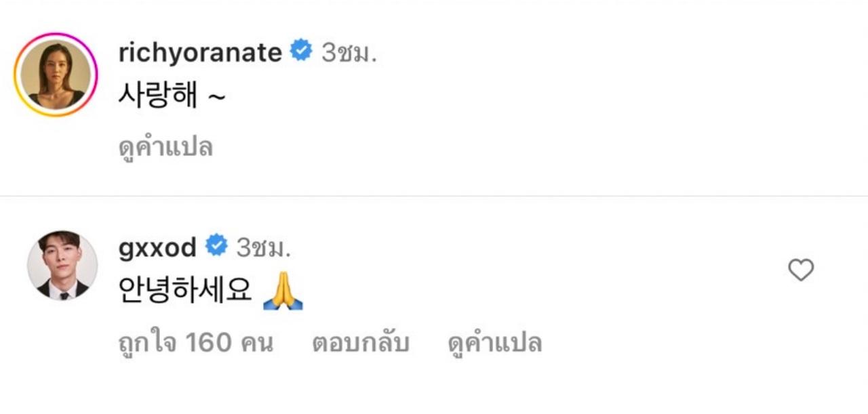This screenshot has width=868, height=414.
Task: Click the 3ชม. timestamp next to richyoranate
Action: click(x=349, y=52)
